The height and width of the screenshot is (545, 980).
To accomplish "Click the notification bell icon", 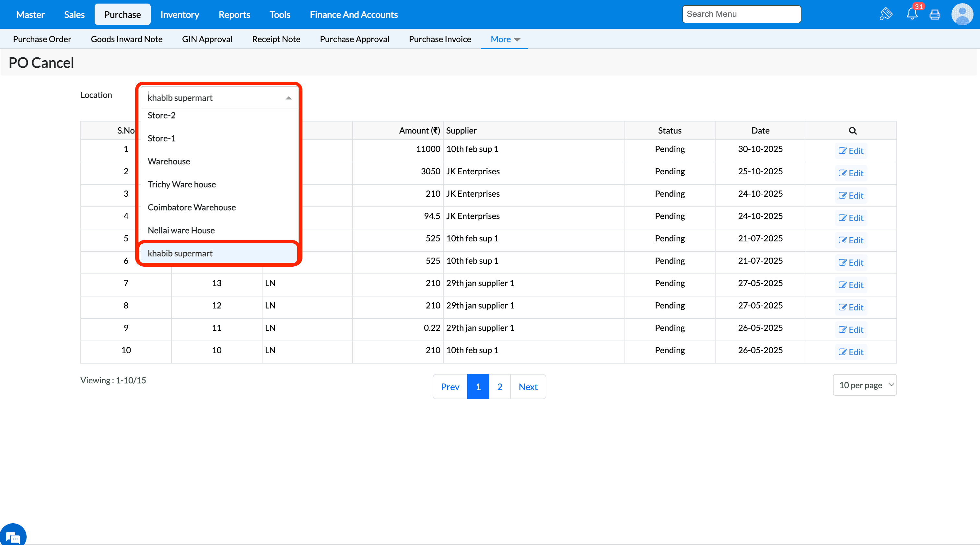I will click(912, 15).
